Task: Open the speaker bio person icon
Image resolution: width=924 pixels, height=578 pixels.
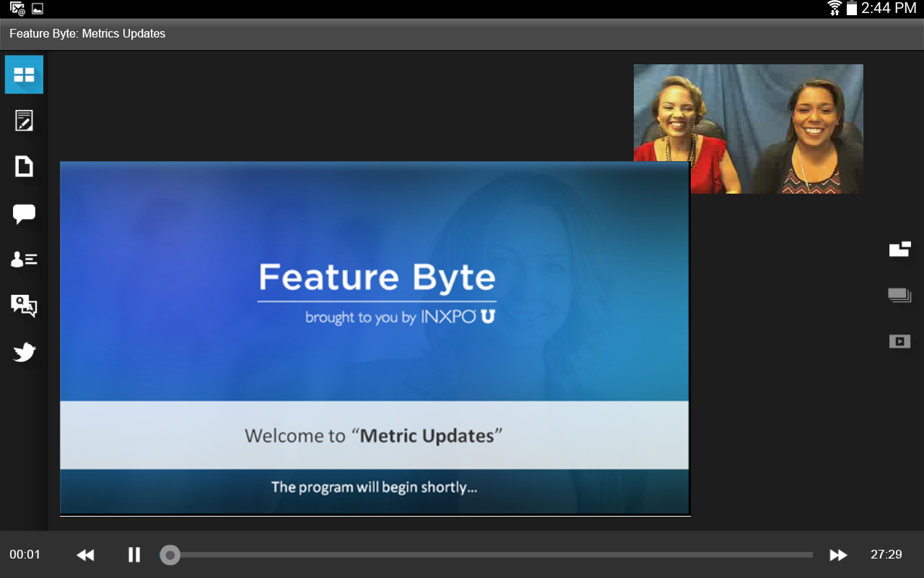Action: tap(24, 259)
